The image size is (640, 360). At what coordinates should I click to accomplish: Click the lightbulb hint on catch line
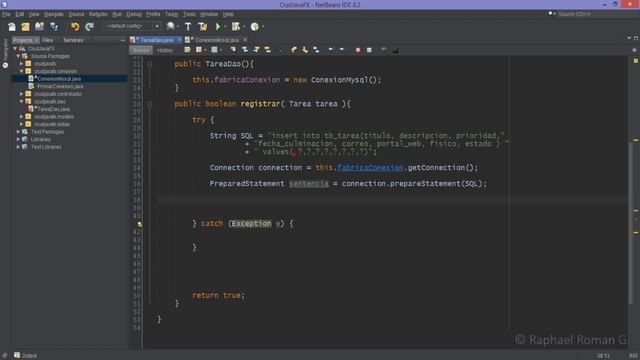(x=140, y=224)
